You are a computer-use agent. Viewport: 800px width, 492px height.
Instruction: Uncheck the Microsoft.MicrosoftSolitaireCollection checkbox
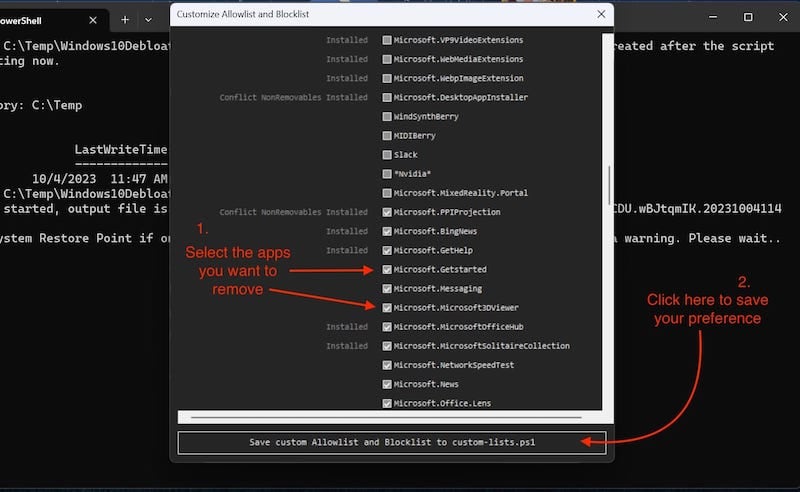[x=387, y=346]
